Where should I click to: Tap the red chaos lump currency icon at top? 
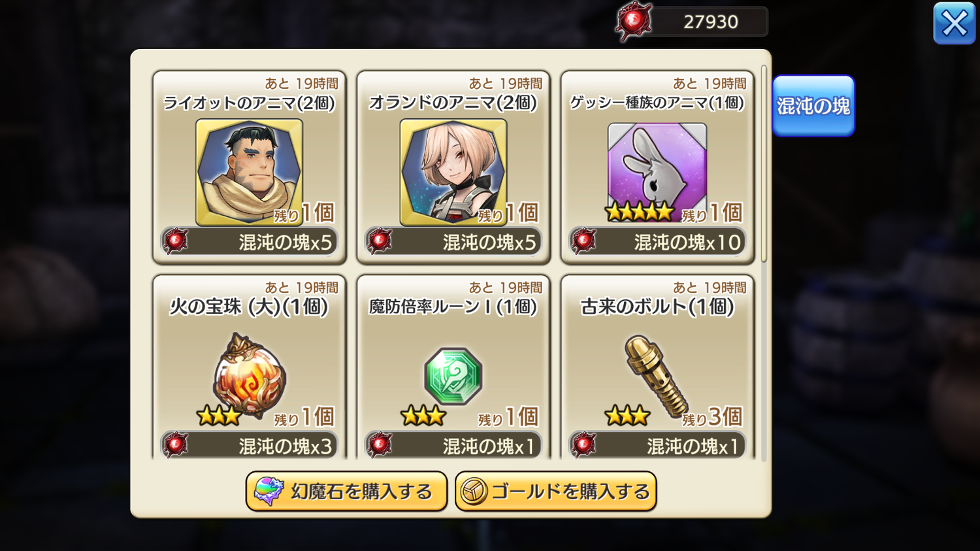pyautogui.click(x=634, y=22)
